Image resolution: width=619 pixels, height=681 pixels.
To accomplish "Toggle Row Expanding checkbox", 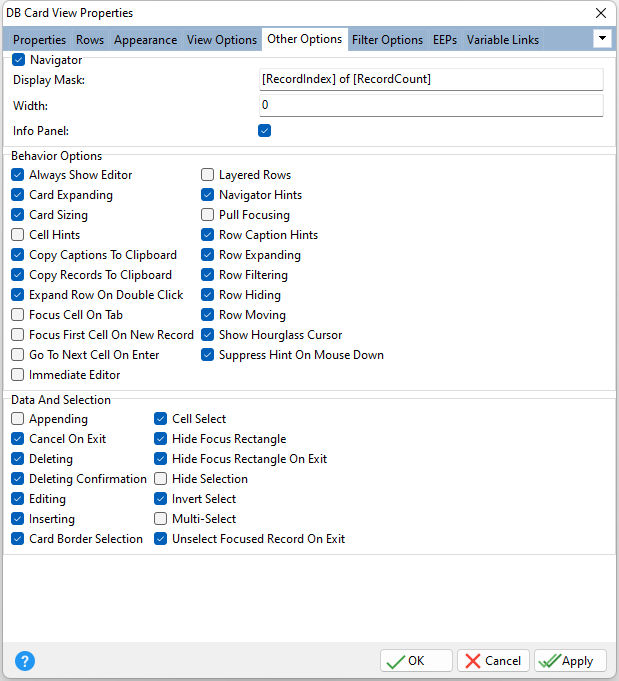I will [x=208, y=255].
